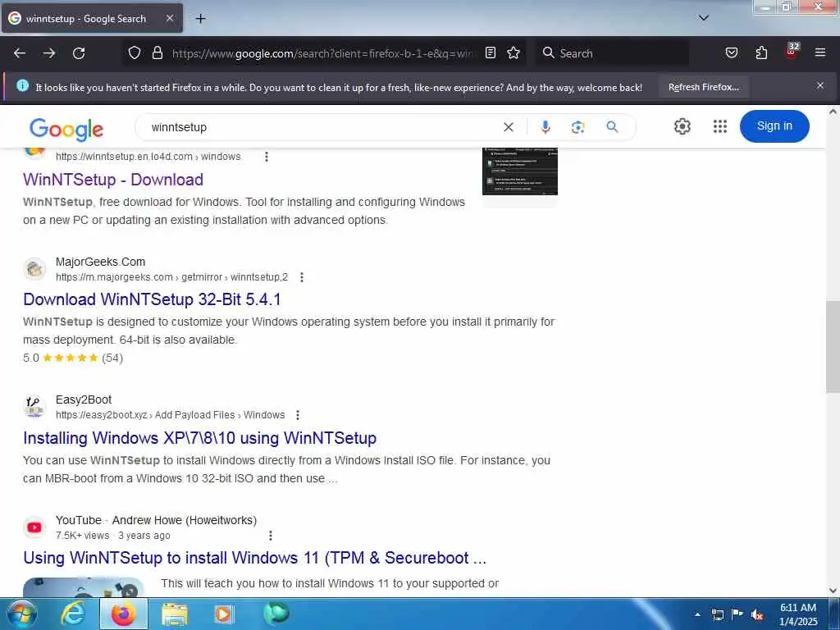Open more options for the lo4d.com result

(267, 157)
